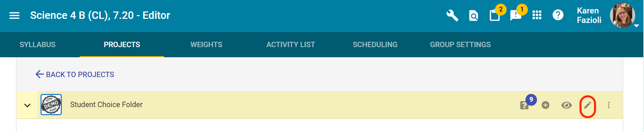Click the document search icon
Image resolution: width=644 pixels, height=132 pixels.
[473, 15]
